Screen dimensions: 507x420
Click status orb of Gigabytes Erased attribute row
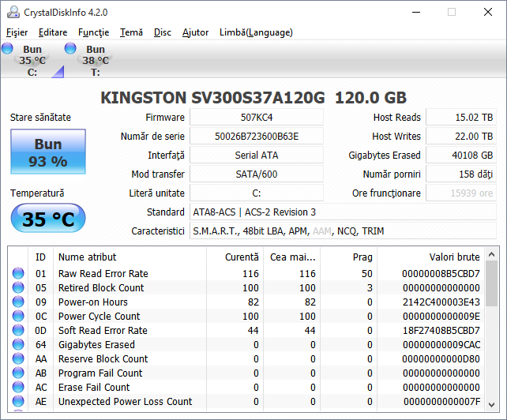click(18, 344)
